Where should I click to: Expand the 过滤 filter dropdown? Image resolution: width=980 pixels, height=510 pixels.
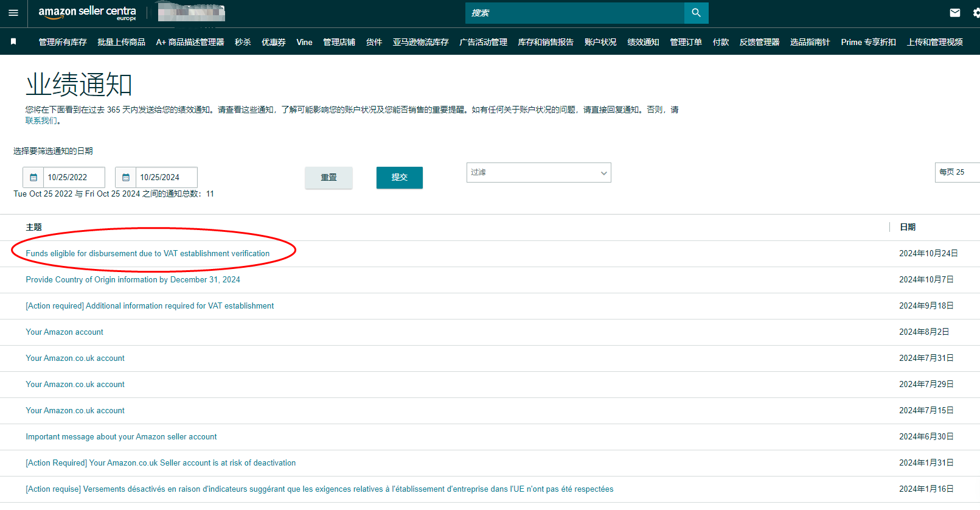pos(538,173)
